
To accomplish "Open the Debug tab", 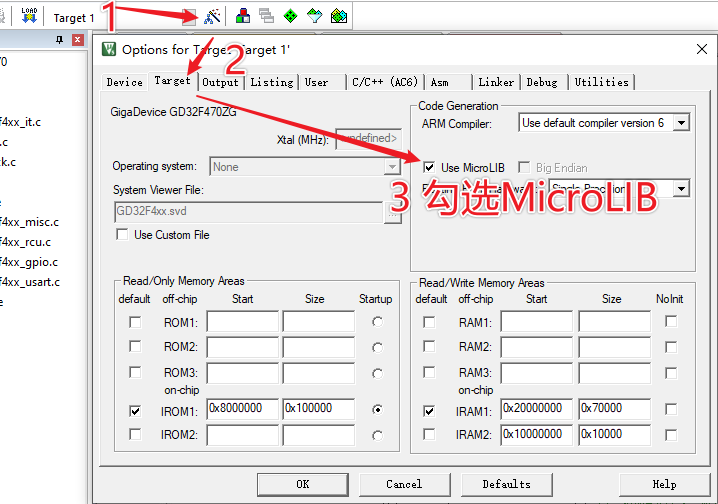I will (542, 82).
